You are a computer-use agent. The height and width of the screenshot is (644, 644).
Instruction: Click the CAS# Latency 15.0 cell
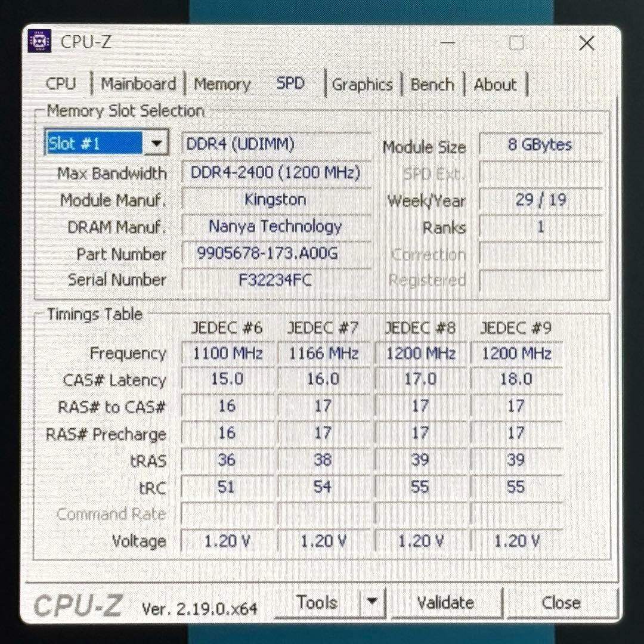click(228, 379)
